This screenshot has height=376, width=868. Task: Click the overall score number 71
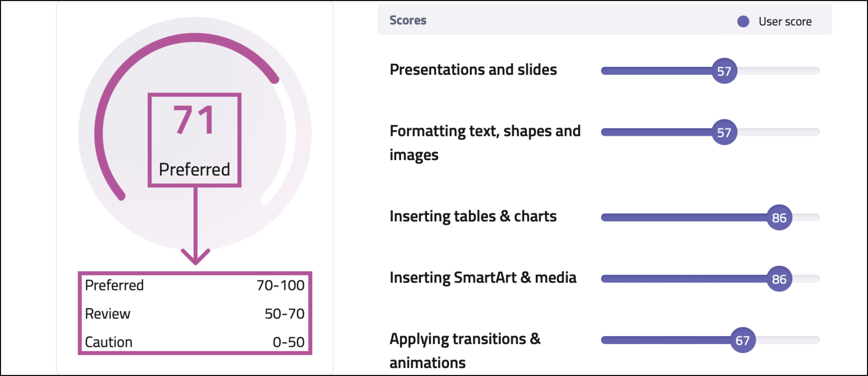(194, 120)
